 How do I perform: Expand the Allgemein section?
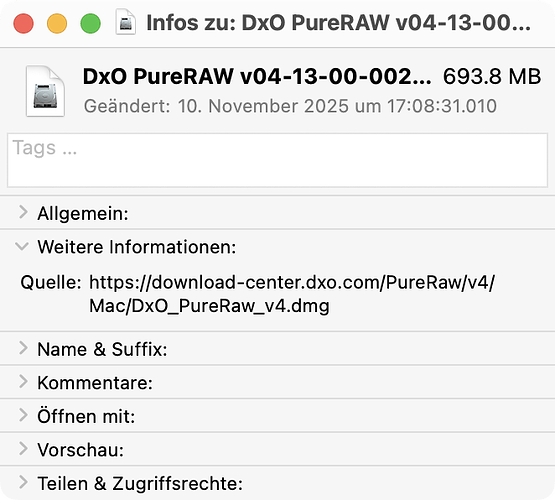point(23,212)
